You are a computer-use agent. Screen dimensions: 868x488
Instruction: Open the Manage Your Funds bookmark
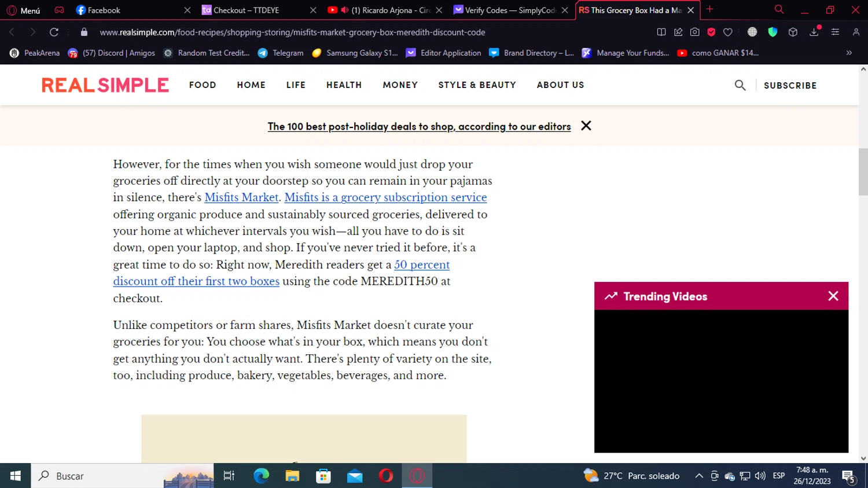(x=626, y=53)
